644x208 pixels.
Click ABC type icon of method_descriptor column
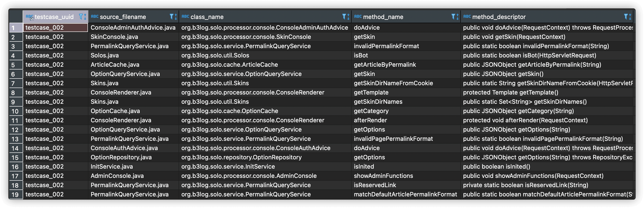pos(467,16)
